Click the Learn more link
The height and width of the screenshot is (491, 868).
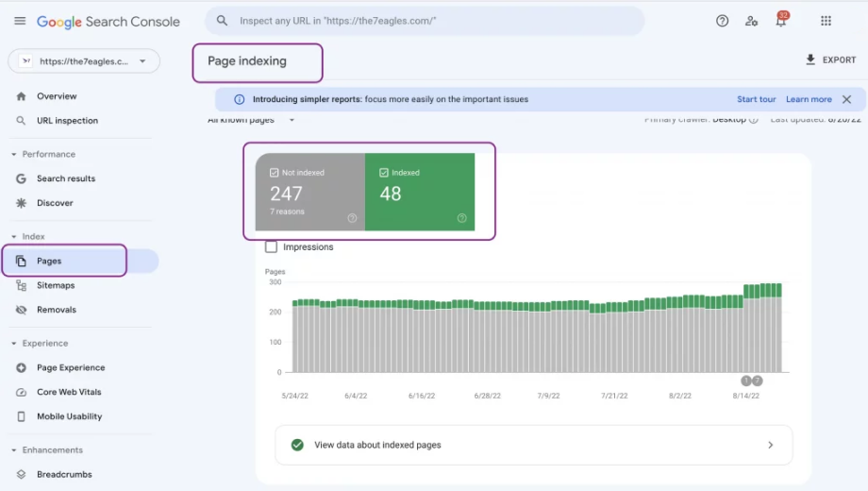click(x=809, y=99)
